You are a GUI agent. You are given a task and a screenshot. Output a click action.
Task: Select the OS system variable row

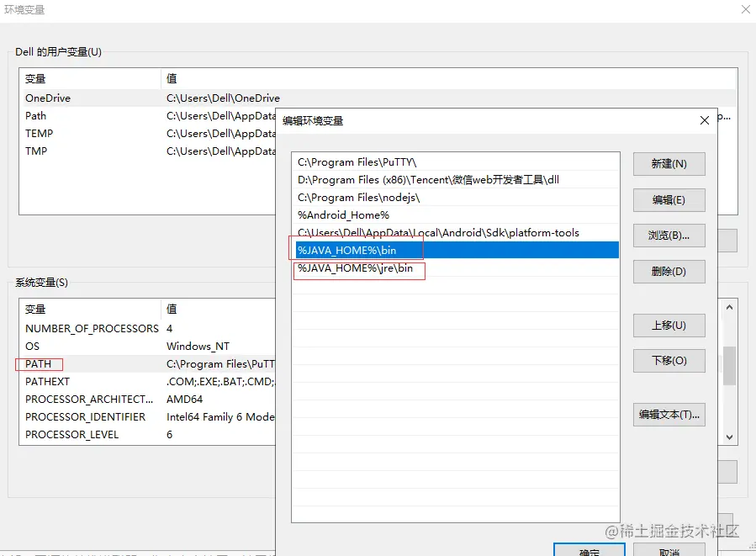[149, 347]
